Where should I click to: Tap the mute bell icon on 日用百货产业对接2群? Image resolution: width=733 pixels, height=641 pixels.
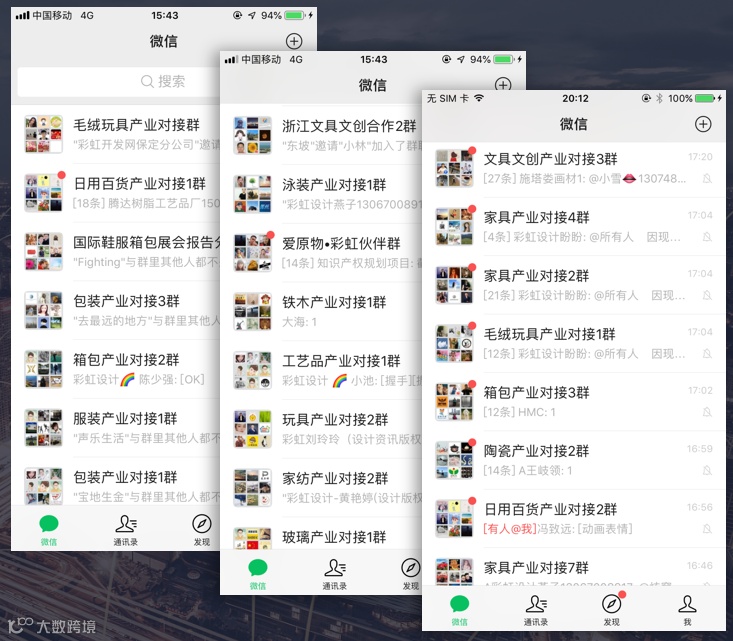coord(707,529)
